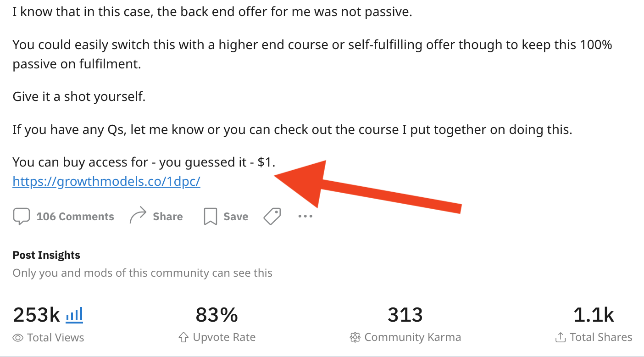Click the Share arrow icon

138,216
